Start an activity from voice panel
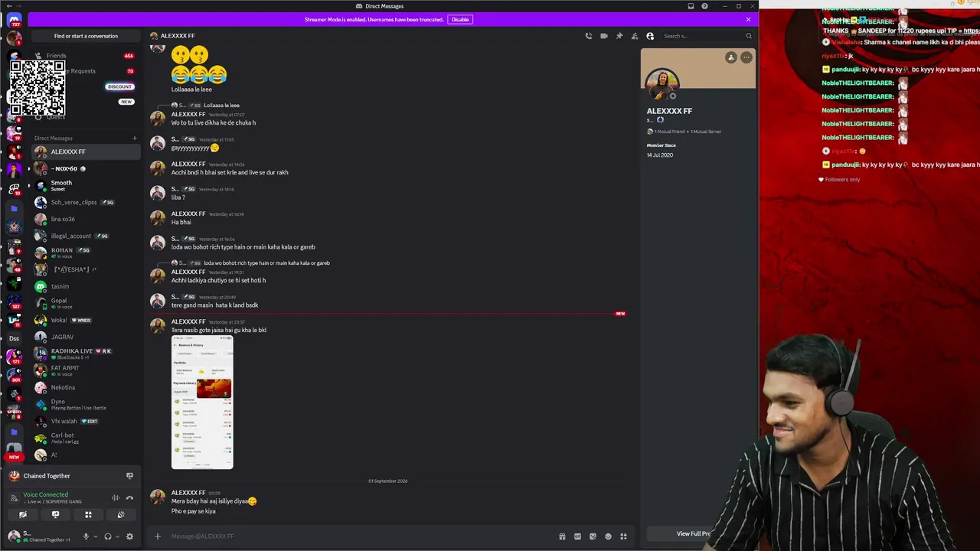 click(88, 515)
